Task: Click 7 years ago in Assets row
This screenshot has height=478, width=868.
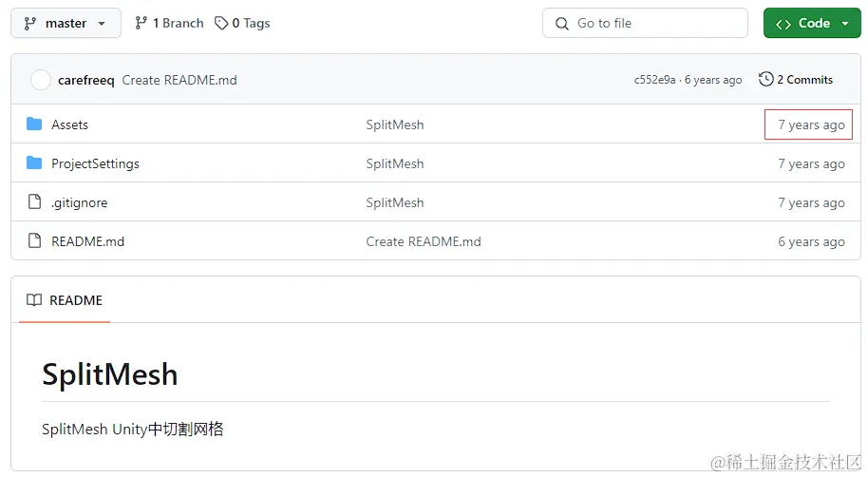Action: [811, 124]
